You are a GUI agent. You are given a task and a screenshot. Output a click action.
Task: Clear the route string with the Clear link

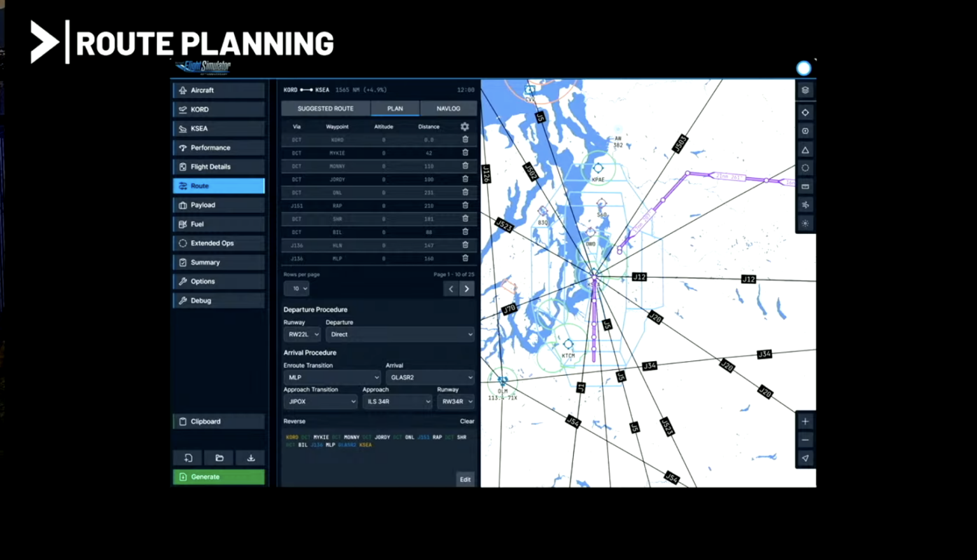pyautogui.click(x=467, y=421)
